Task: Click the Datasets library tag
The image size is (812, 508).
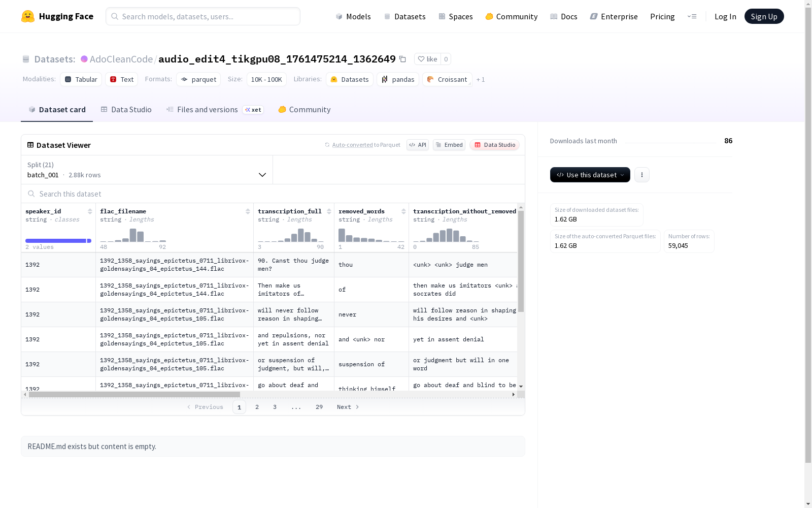Action: pyautogui.click(x=350, y=79)
